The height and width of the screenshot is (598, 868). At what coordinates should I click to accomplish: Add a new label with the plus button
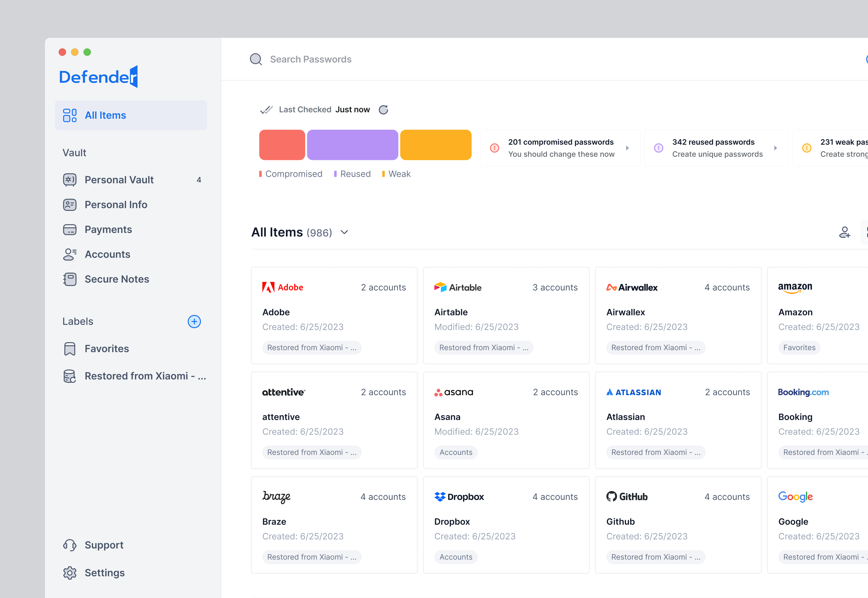(x=194, y=321)
